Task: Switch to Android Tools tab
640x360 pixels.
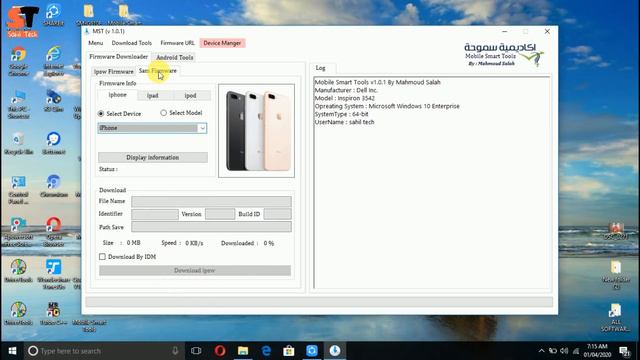Action: click(175, 57)
